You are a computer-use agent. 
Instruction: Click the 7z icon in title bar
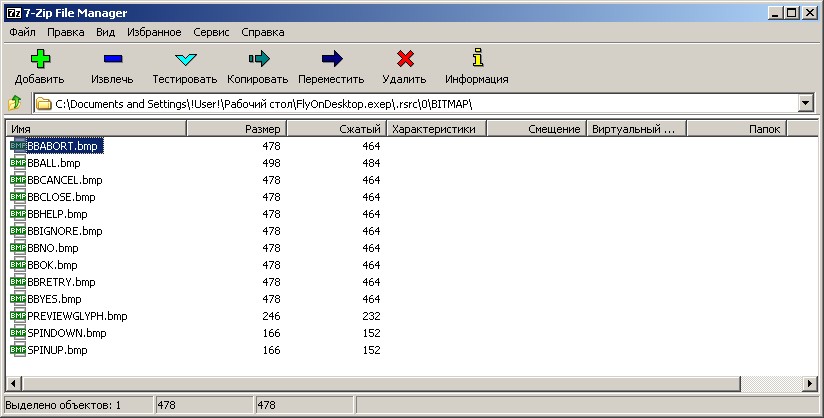point(14,13)
